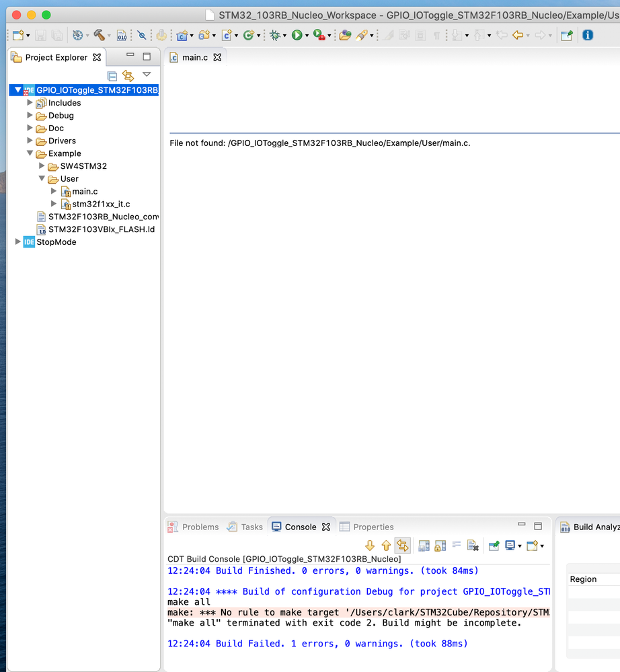Open the New wizard dropdown arrow

tap(28, 36)
